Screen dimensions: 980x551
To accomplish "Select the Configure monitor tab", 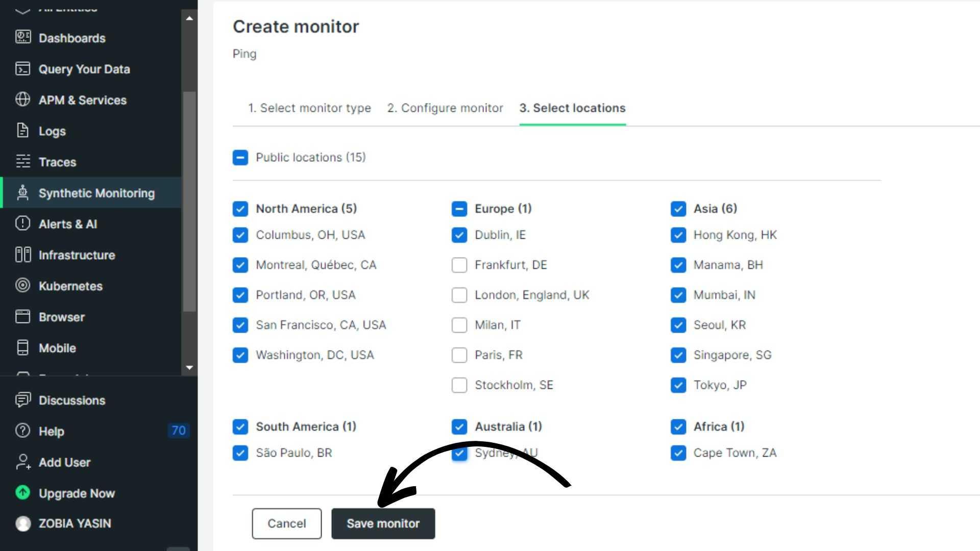I will coord(444,108).
